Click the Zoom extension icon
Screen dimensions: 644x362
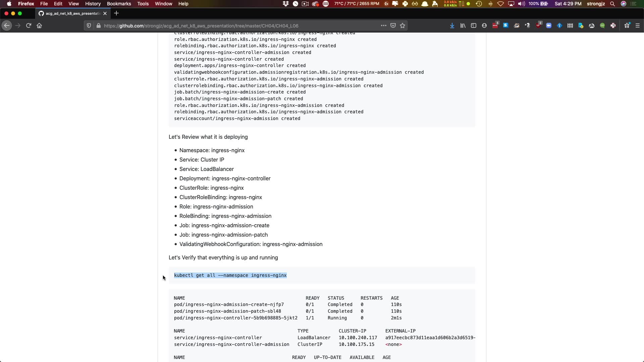(549, 26)
